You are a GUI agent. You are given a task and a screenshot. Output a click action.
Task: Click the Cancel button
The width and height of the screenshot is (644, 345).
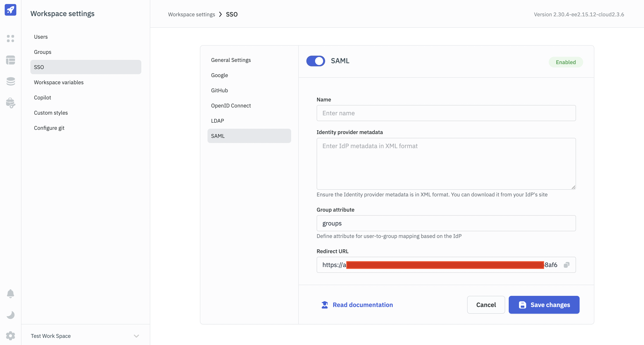click(486, 305)
